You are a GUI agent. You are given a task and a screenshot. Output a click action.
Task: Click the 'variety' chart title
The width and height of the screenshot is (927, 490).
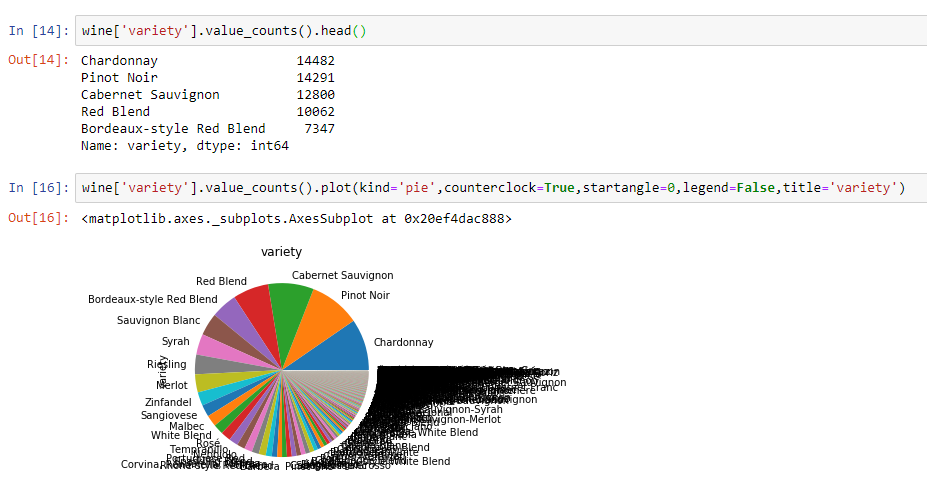coord(281,252)
